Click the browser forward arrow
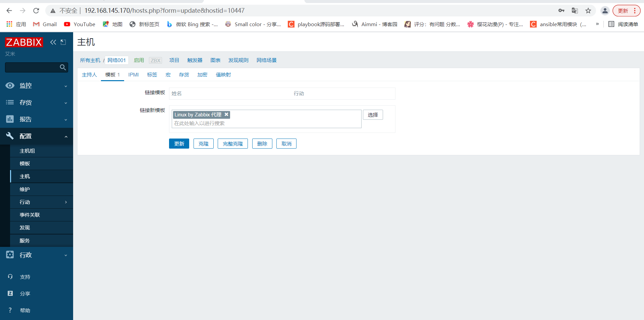 [22, 11]
